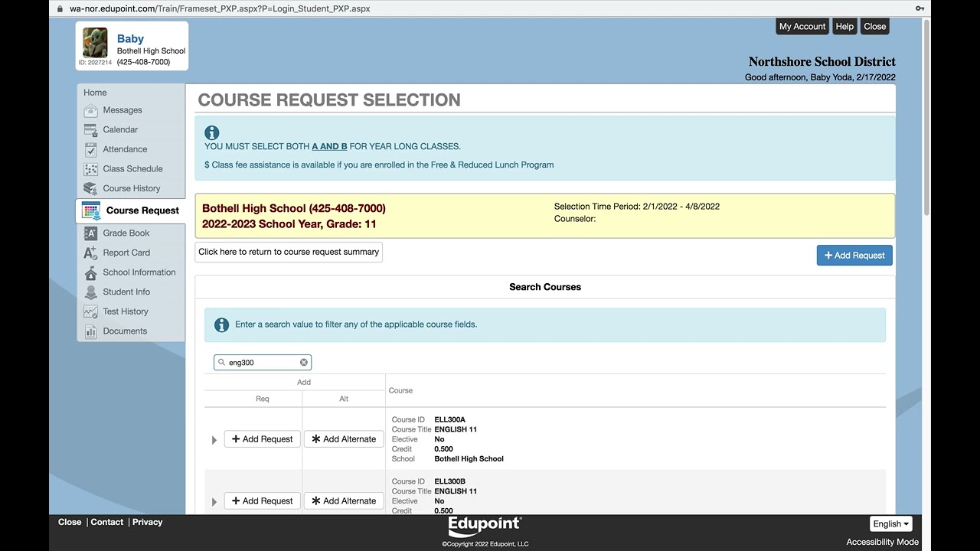Click the Class Schedule icon
The image size is (980, 551).
point(90,169)
